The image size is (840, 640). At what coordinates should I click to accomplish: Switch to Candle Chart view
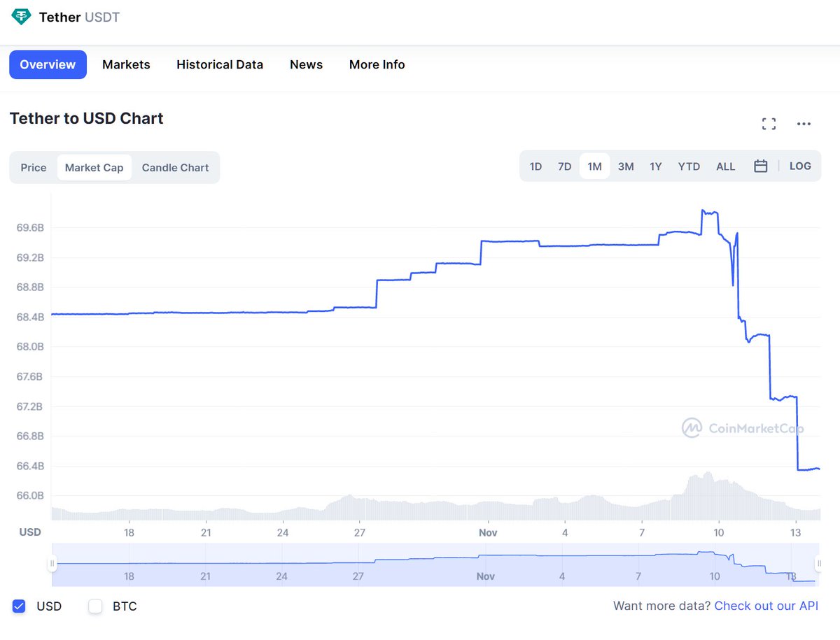click(175, 168)
